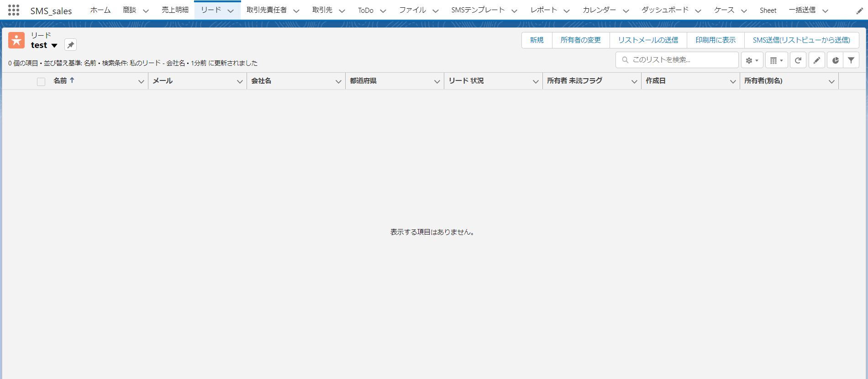Refresh the lead list
The width and height of the screenshot is (868, 379).
click(798, 60)
